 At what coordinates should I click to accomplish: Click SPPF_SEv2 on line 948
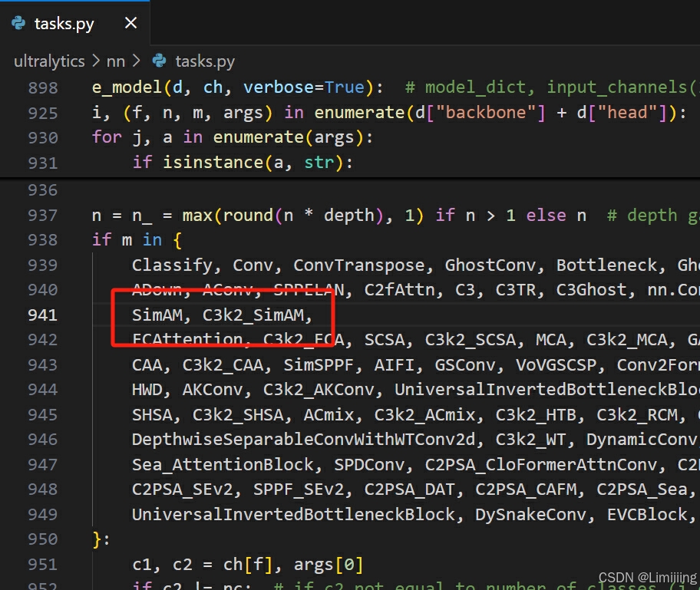pyautogui.click(x=299, y=489)
